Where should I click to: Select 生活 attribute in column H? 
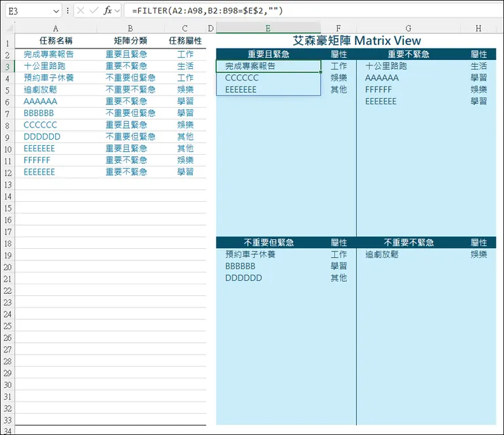coord(479,66)
